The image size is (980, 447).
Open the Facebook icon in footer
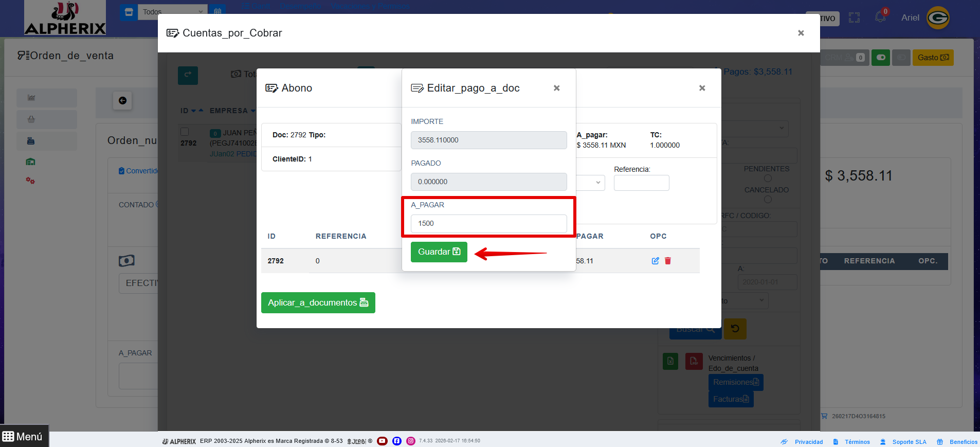(397, 441)
